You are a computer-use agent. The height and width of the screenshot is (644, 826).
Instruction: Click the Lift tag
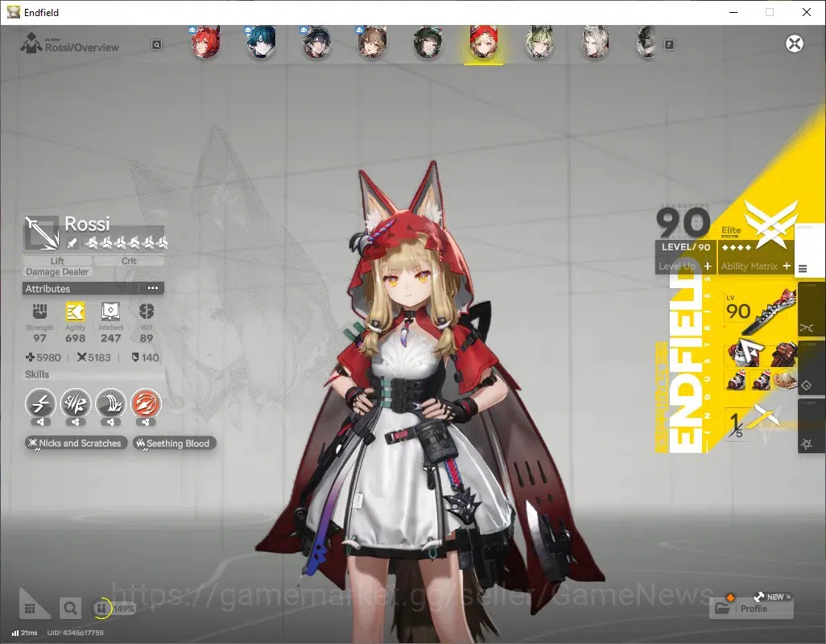(57, 261)
